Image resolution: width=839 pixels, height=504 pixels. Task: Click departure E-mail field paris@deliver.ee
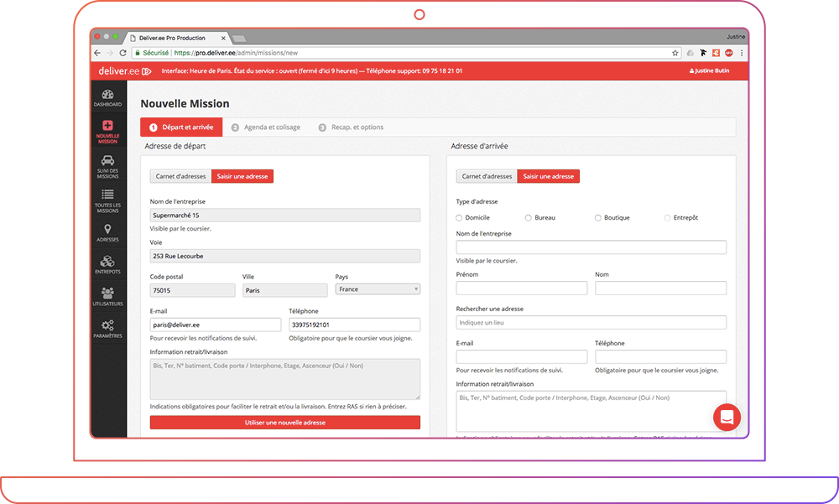(x=216, y=325)
